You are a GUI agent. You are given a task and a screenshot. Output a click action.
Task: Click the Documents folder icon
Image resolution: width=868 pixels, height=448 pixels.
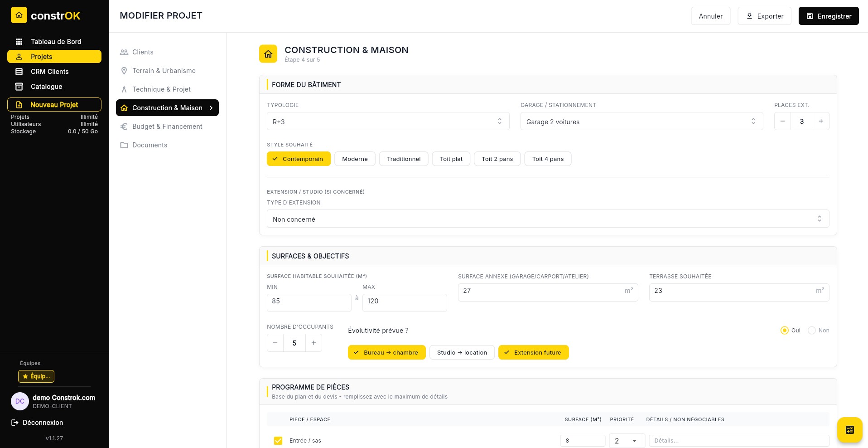124,145
